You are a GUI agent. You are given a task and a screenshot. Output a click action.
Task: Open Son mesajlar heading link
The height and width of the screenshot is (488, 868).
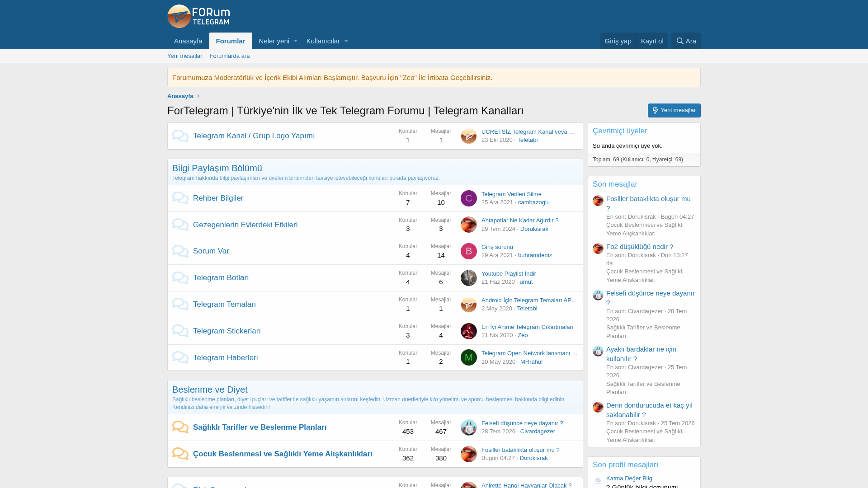click(615, 184)
